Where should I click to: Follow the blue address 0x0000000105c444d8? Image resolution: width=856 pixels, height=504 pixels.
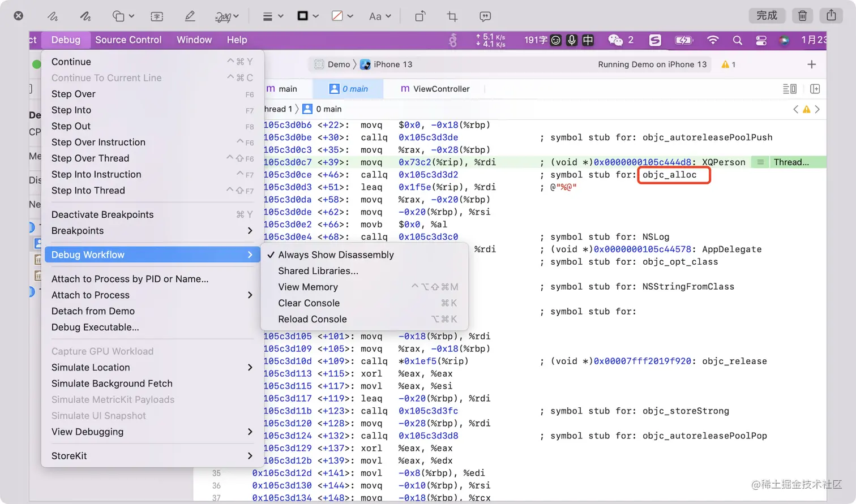click(x=643, y=162)
